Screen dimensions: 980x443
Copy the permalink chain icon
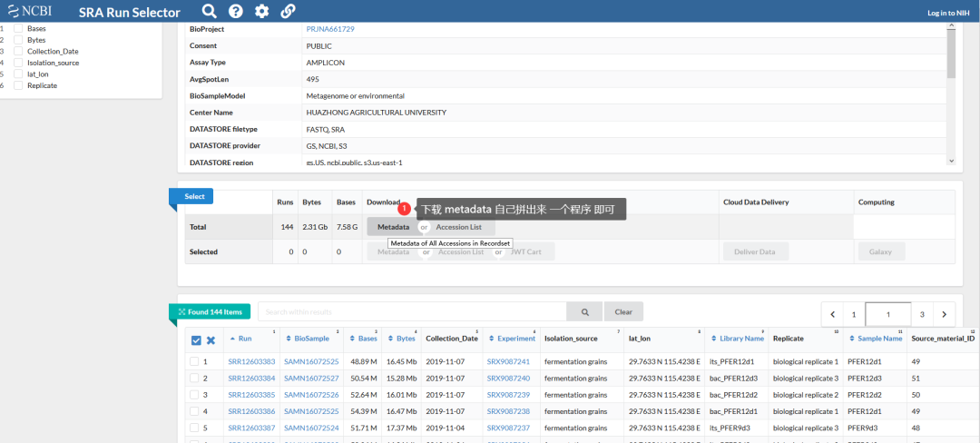pyautogui.click(x=289, y=11)
